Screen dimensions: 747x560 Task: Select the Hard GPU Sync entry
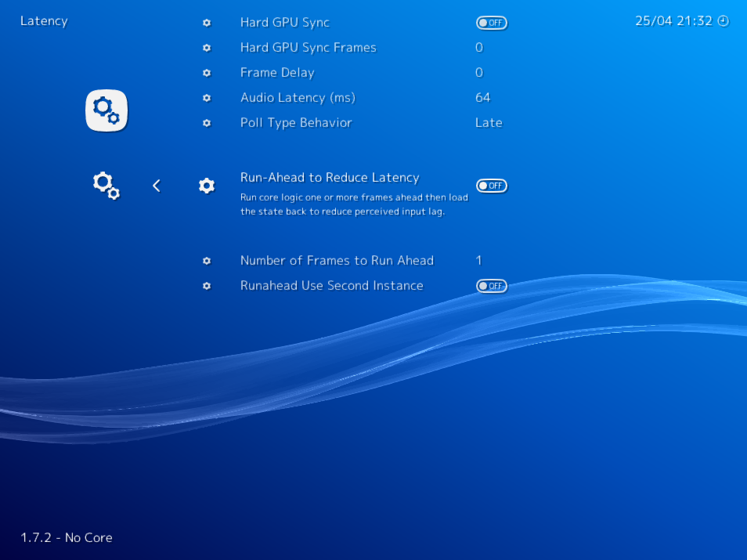[285, 23]
